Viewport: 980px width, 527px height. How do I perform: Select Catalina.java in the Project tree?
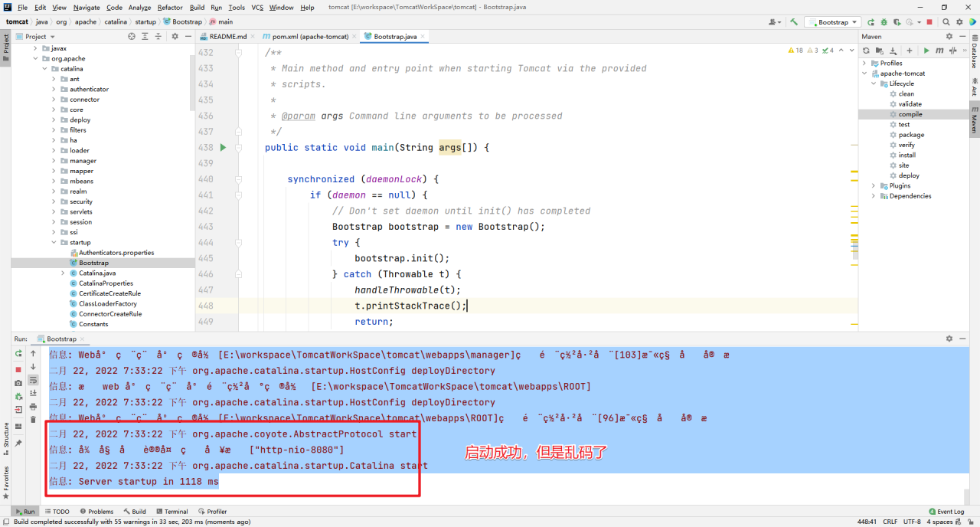coord(97,273)
